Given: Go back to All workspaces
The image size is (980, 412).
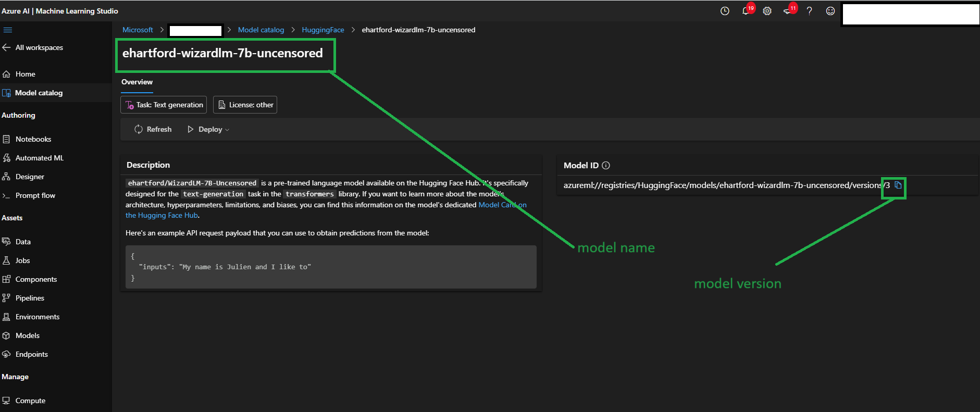Looking at the screenshot, I should pos(33,47).
